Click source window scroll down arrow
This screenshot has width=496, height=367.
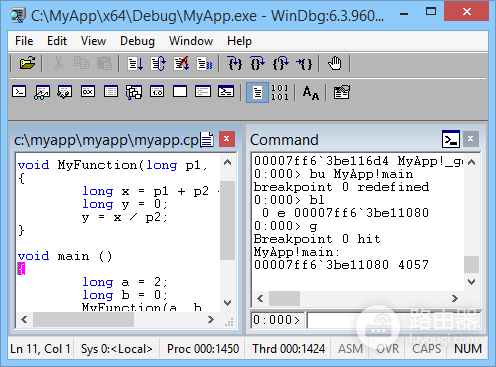(228, 303)
